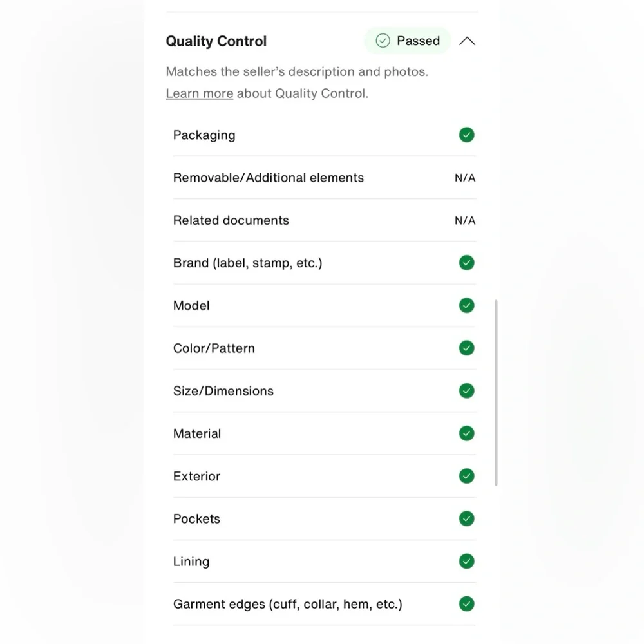Click the Pockets row checkmark
The width and height of the screenshot is (644, 644).
467,518
